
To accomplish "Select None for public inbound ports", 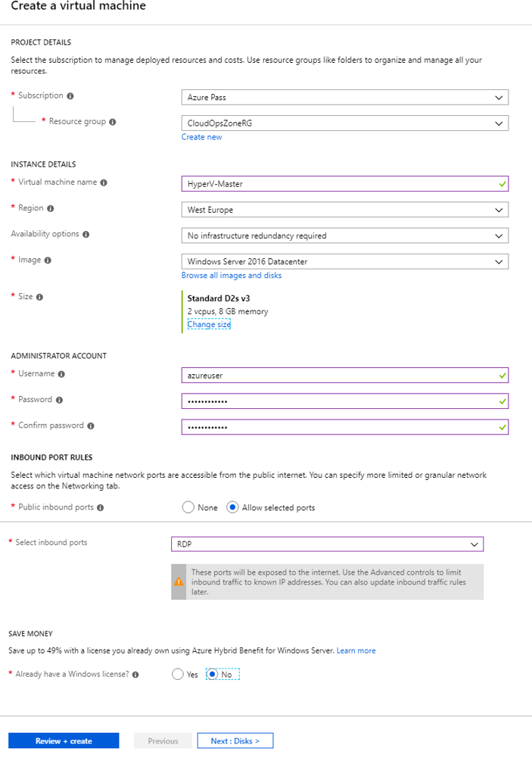I will (x=188, y=507).
